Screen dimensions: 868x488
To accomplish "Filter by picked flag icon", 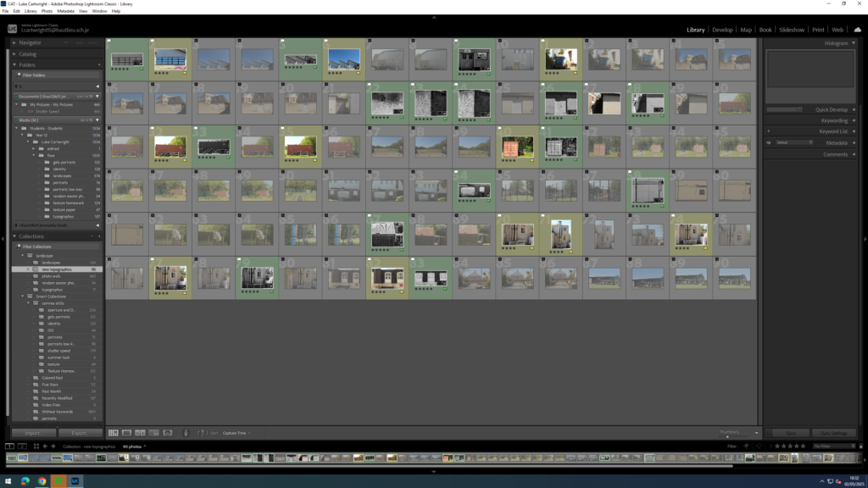I will tap(746, 446).
